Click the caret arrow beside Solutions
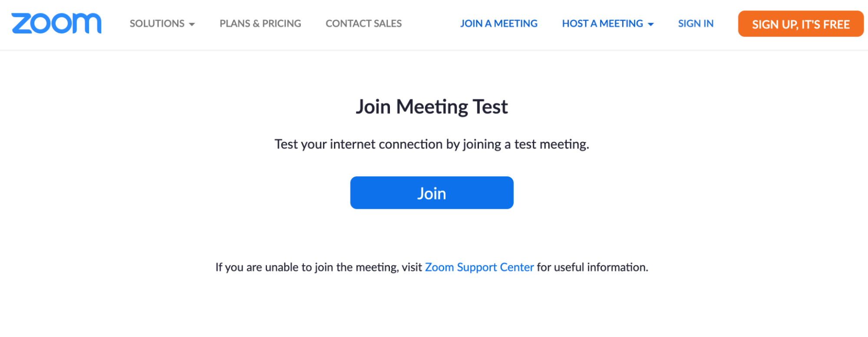This screenshot has width=868, height=337. (x=192, y=24)
